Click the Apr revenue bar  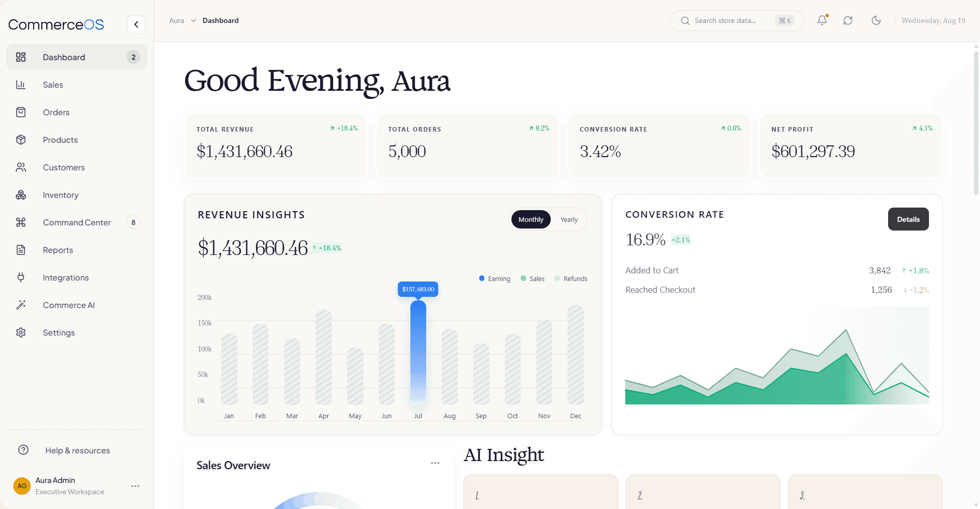(324, 357)
